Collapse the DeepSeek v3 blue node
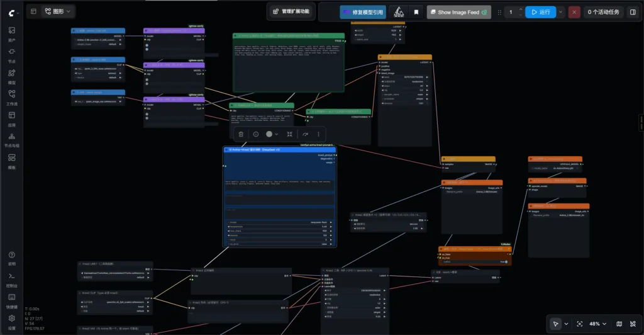The height and width of the screenshot is (335, 644). click(226, 150)
